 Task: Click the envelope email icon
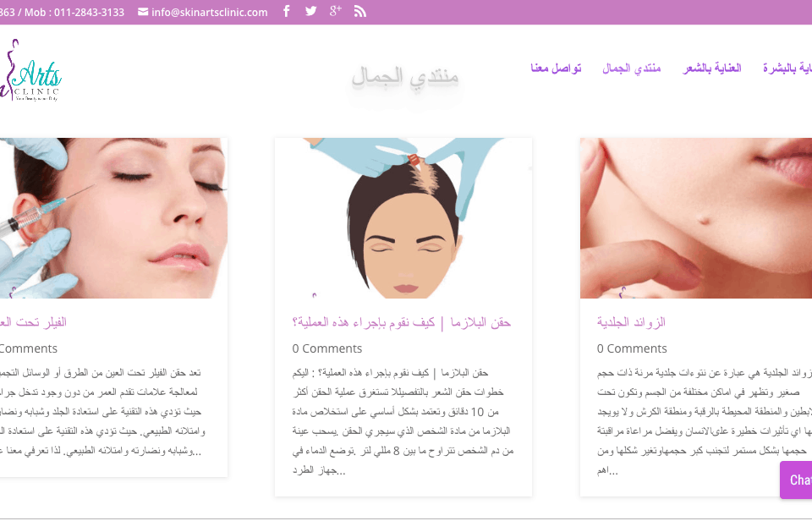pyautogui.click(x=143, y=12)
